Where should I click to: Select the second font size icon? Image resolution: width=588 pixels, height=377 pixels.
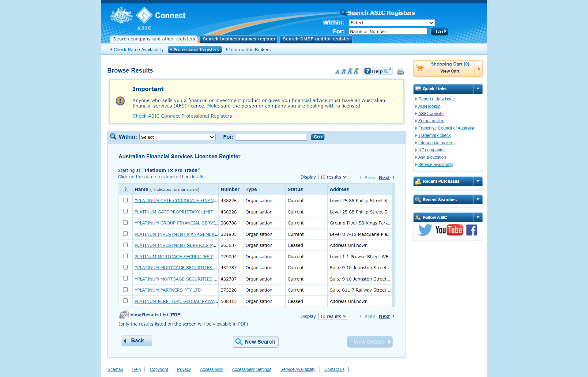(x=344, y=71)
